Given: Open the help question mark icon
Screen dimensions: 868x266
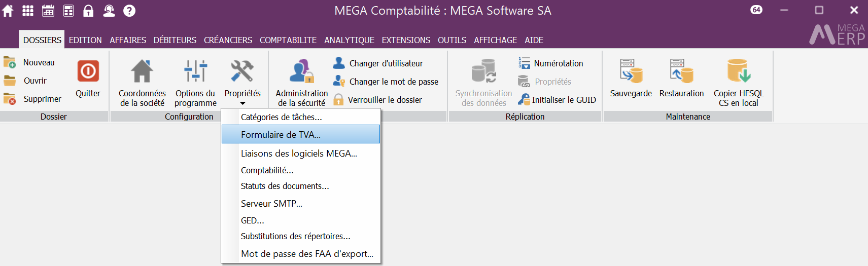Looking at the screenshot, I should [x=129, y=11].
